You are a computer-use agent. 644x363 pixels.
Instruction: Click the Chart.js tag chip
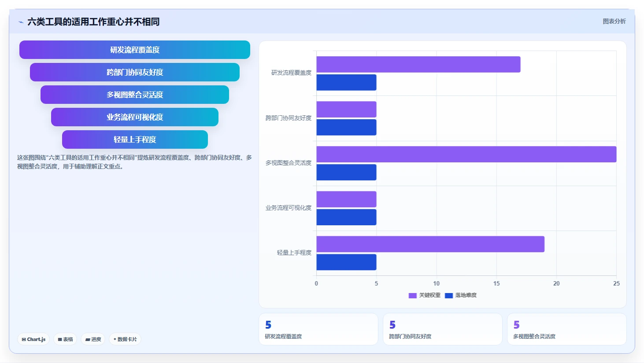[x=33, y=339]
